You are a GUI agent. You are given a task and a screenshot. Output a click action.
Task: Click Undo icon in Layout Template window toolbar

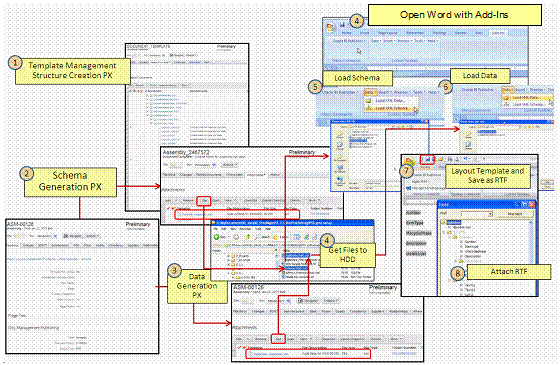tap(465, 159)
